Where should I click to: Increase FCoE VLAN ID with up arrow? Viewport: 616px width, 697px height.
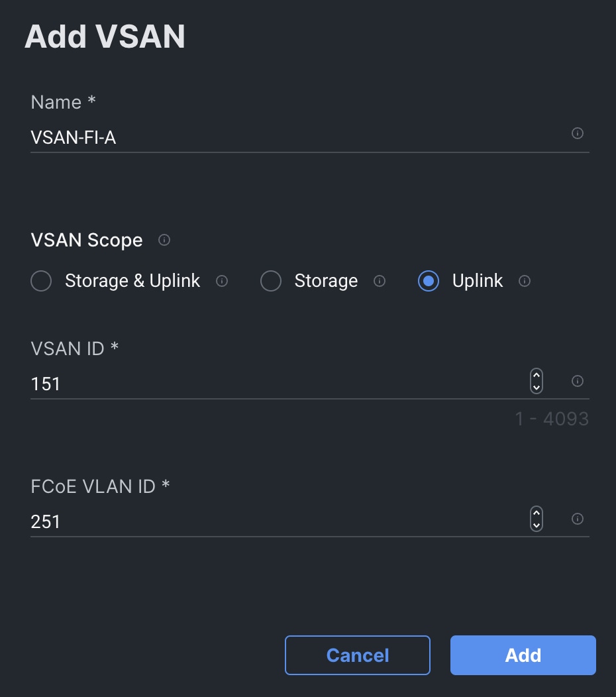[x=537, y=513]
